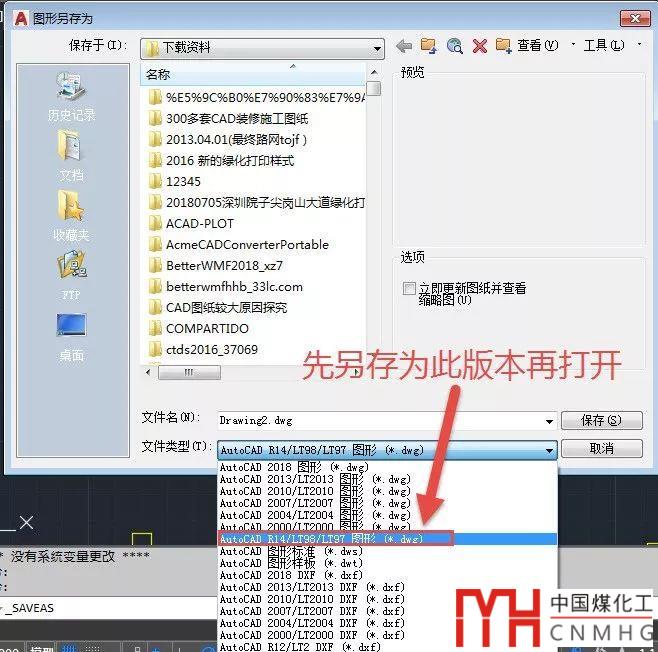Select AutoCAD 2000/LT2000 DXF option
The height and width of the screenshot is (652, 658).
[x=387, y=635]
